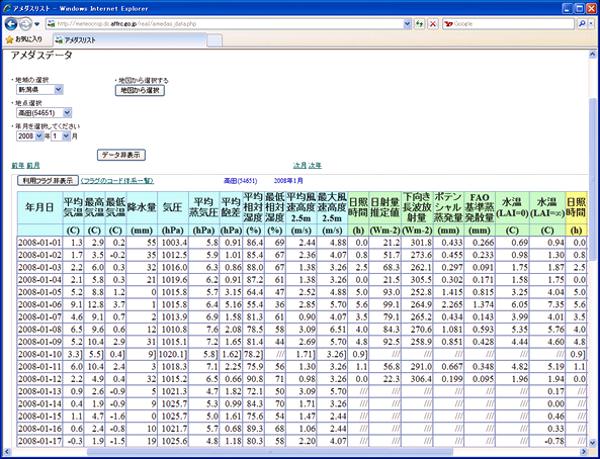
Task: Stop loading with the red X icon
Action: coord(433,24)
